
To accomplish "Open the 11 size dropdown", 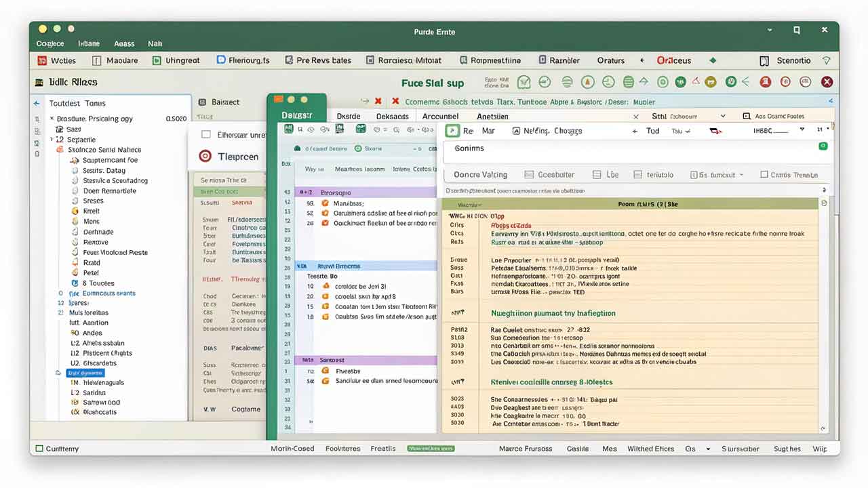I will pyautogui.click(x=823, y=129).
